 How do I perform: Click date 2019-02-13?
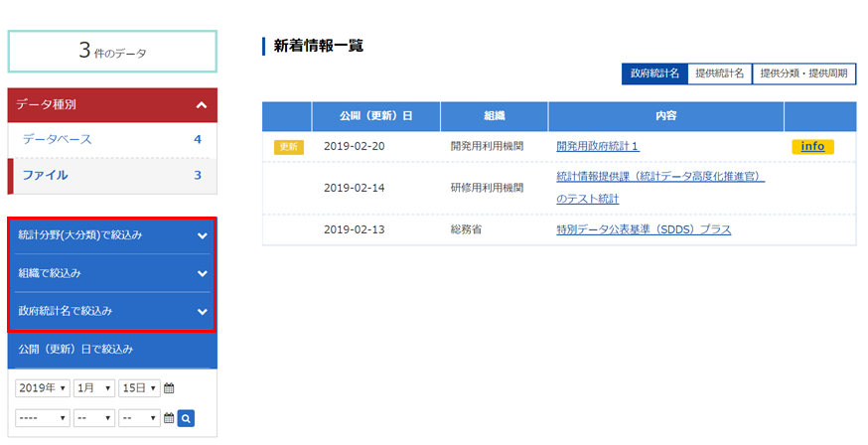coord(355,229)
